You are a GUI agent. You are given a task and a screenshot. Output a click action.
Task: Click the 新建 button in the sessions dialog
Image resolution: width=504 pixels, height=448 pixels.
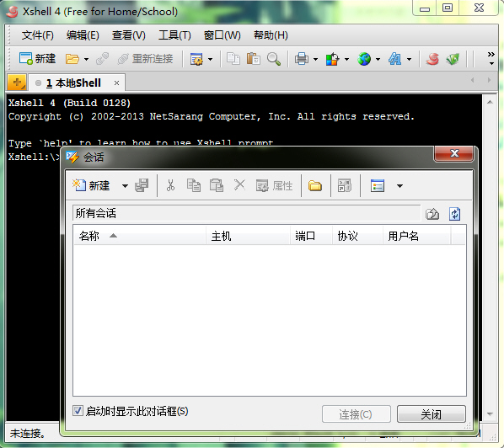coord(91,185)
